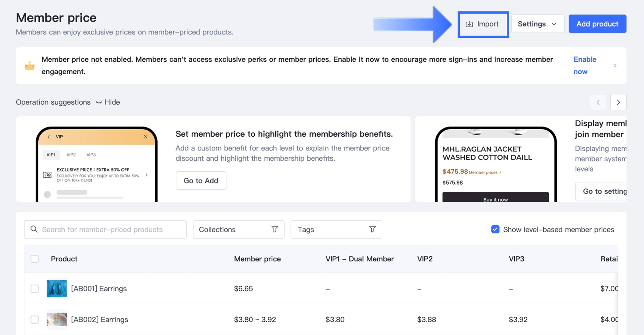The image size is (644, 335).
Task: Click the arrow next to Enable now
Action: pos(615,66)
